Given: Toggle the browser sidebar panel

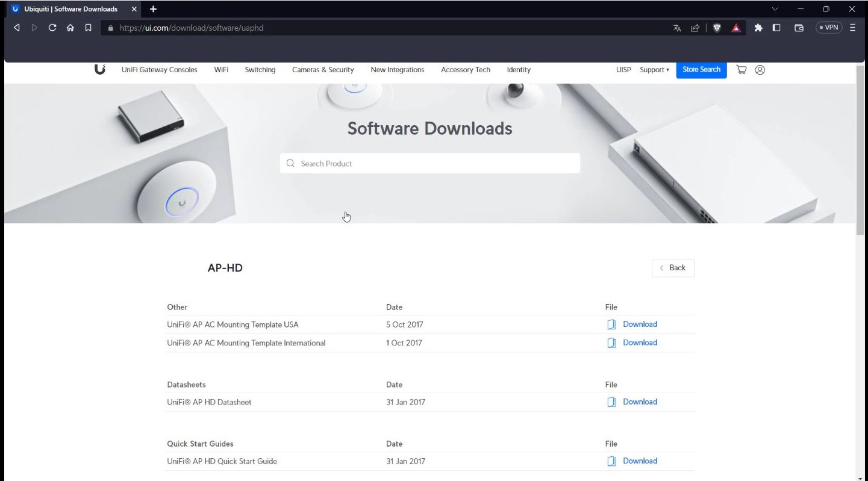Looking at the screenshot, I should tap(777, 28).
